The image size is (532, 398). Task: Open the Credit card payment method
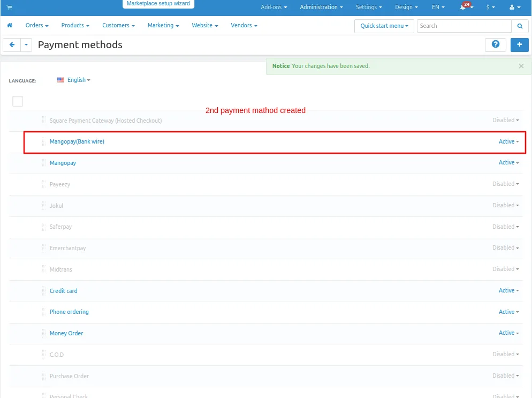64,291
